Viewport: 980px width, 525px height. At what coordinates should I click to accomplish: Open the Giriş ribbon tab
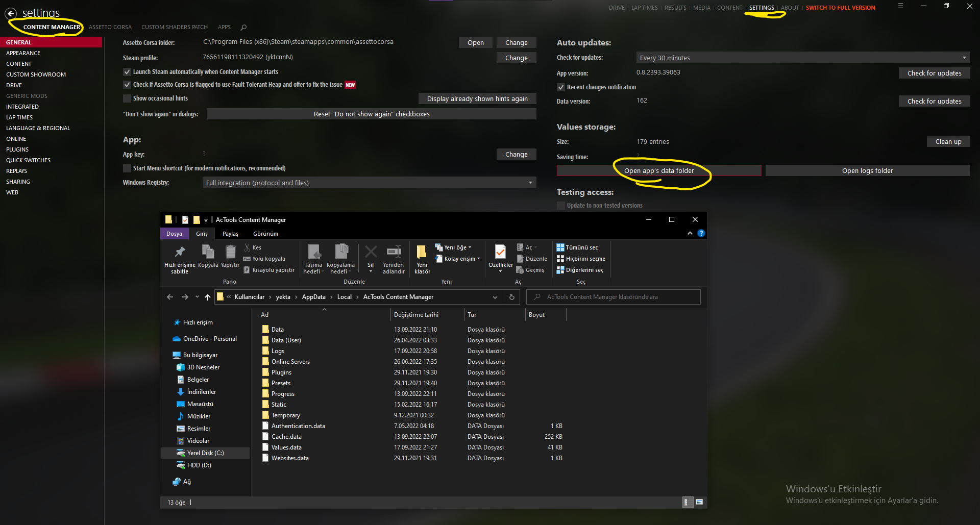tap(202, 234)
